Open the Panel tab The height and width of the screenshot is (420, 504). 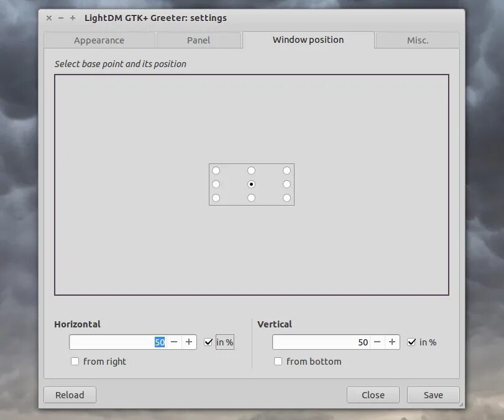pos(199,40)
